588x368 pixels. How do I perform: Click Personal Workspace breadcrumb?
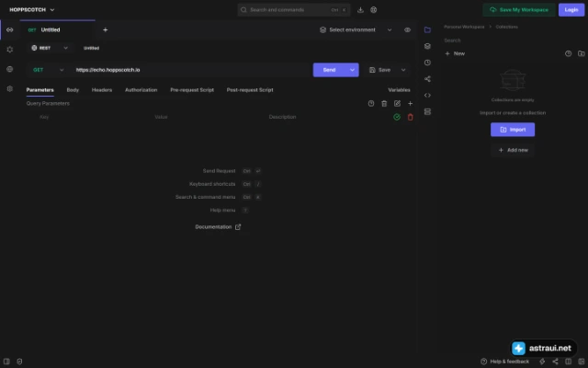(x=464, y=27)
